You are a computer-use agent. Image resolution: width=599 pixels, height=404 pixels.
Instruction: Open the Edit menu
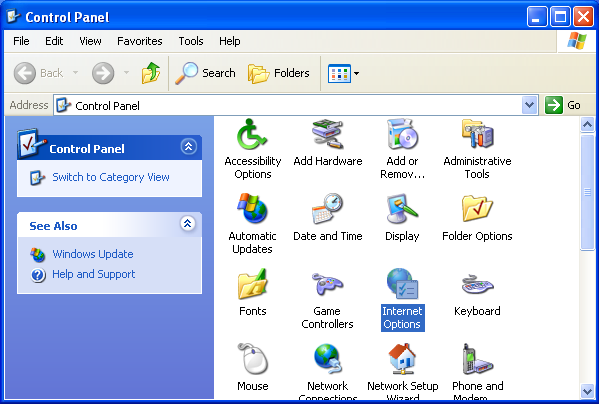[x=54, y=41]
